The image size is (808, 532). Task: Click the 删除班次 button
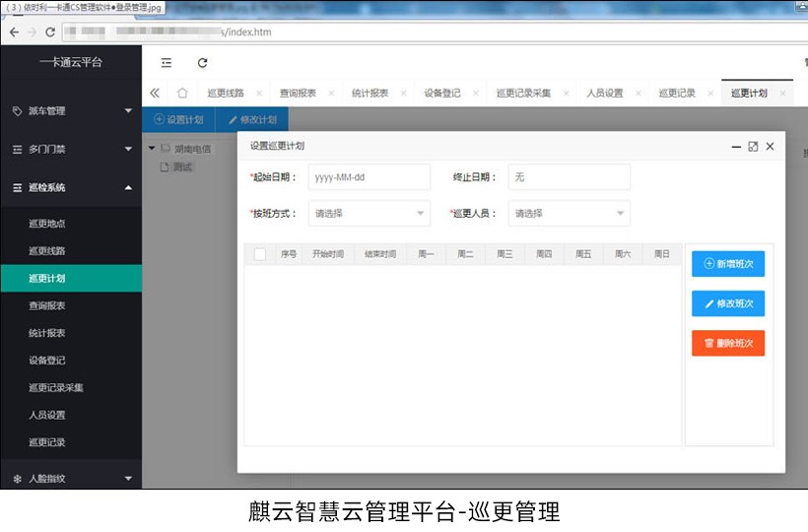(728, 343)
